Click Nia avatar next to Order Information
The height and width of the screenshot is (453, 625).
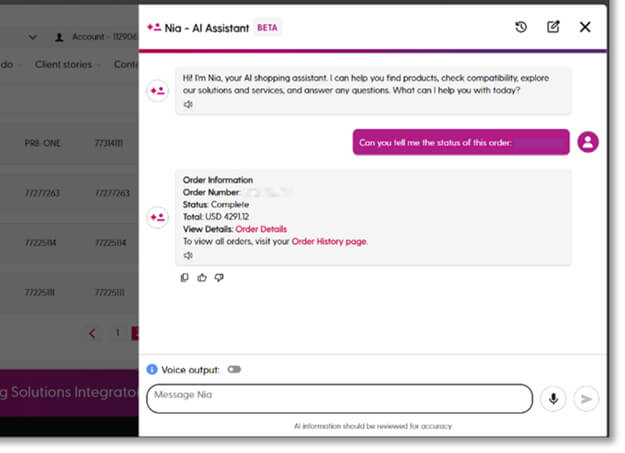pos(157,217)
